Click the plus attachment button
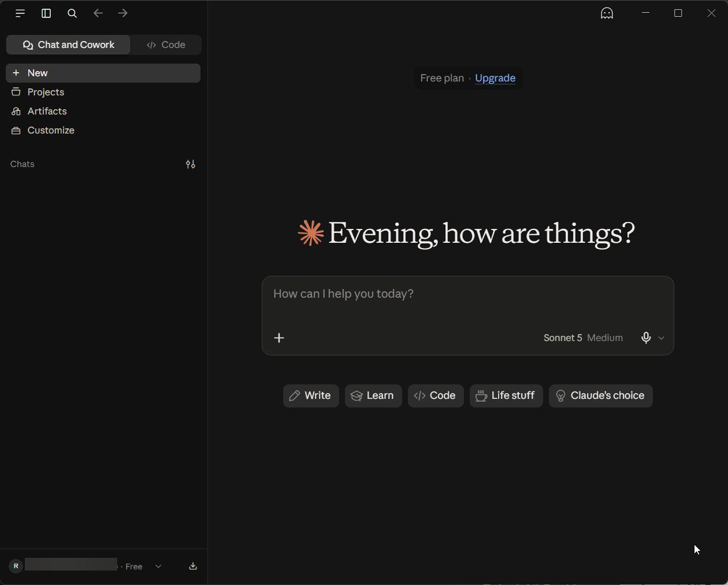 pos(279,338)
